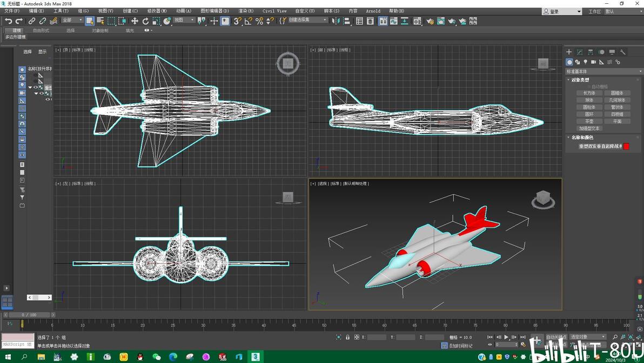Collapse the 名称和颜色 rollout
The image size is (644, 363).
click(582, 137)
